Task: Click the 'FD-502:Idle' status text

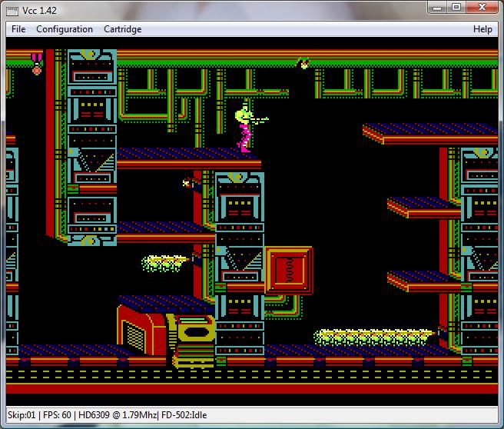Action: click(x=184, y=415)
